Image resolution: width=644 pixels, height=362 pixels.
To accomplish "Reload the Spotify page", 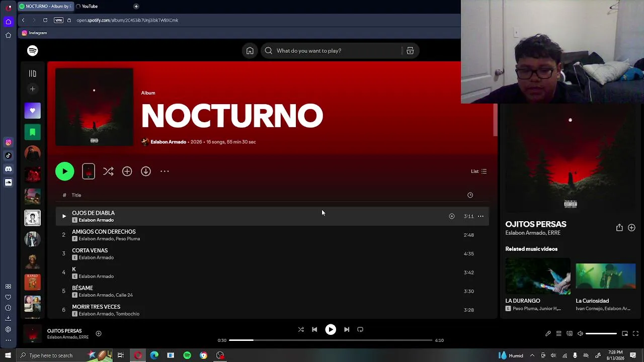I will (x=45, y=20).
